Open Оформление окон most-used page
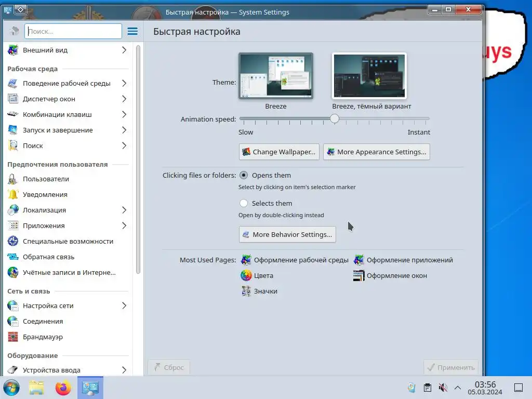The image size is (532, 399). pos(390,275)
